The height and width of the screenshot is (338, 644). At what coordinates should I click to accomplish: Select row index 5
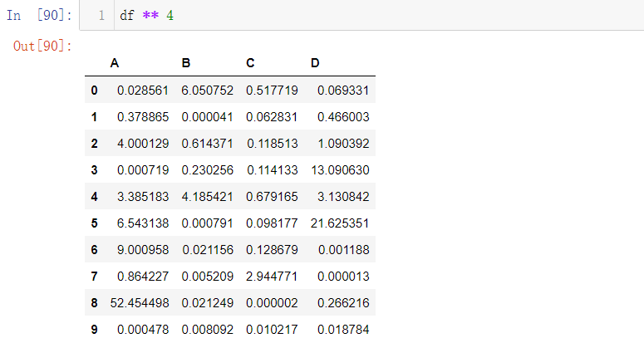point(94,223)
